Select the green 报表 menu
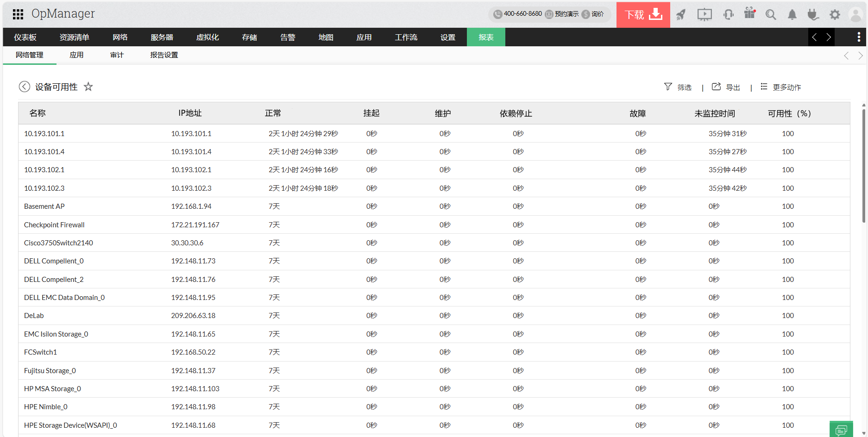The image size is (868, 437). coord(486,37)
